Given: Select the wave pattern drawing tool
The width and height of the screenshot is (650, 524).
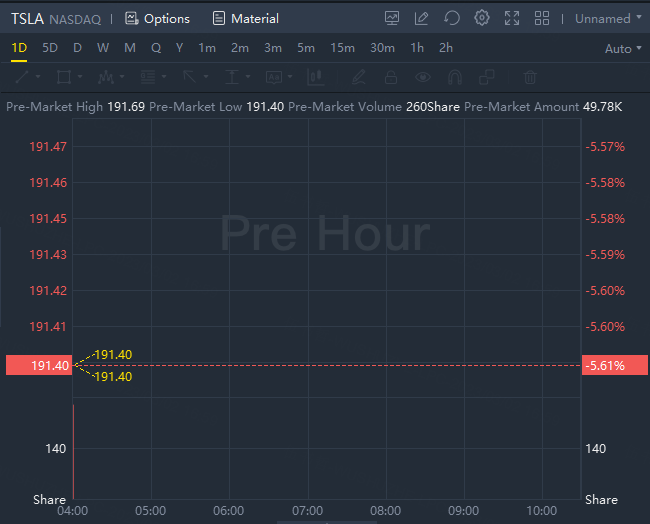Looking at the screenshot, I should coord(106,77).
